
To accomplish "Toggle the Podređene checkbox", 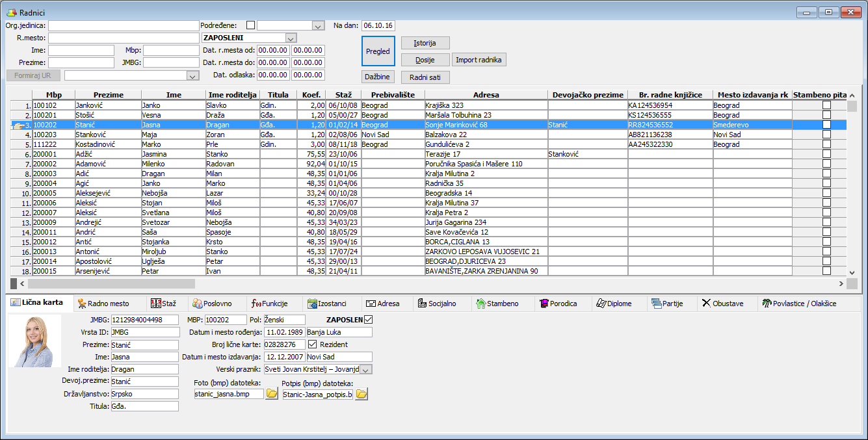I will click(250, 25).
